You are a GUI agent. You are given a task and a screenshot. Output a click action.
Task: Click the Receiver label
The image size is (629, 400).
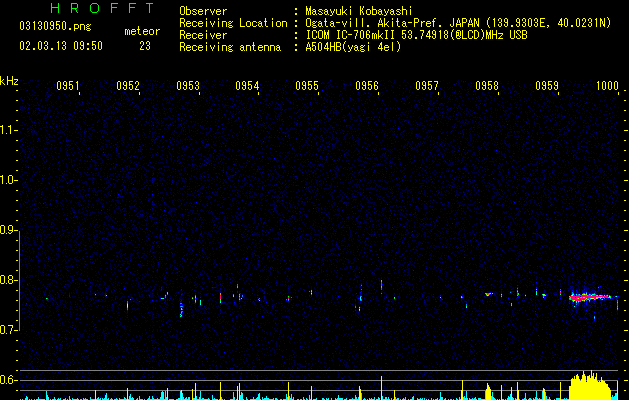click(203, 35)
